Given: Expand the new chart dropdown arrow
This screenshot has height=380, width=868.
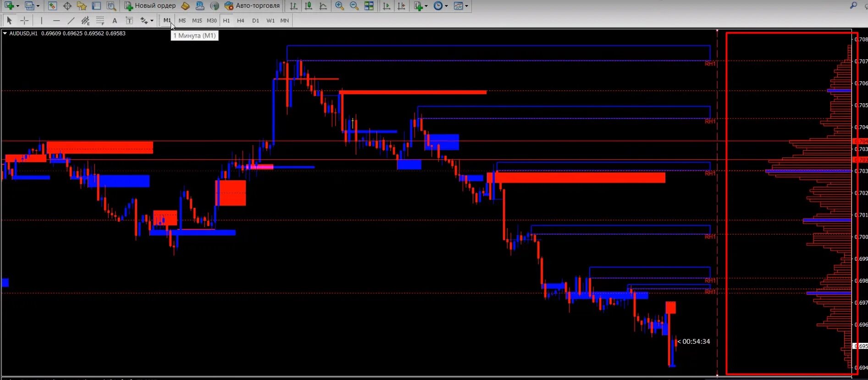Looking at the screenshot, I should pyautogui.click(x=18, y=6).
